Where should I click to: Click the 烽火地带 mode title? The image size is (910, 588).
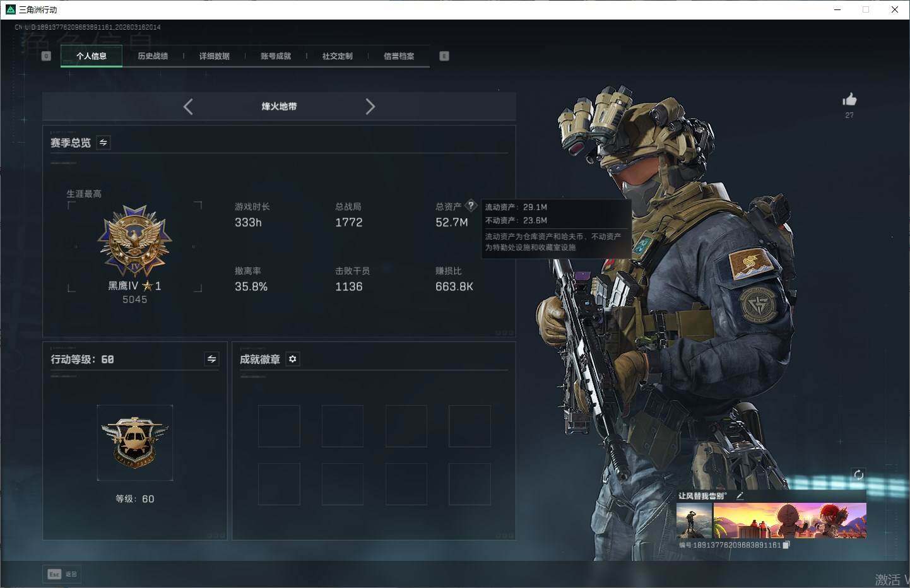(x=279, y=107)
